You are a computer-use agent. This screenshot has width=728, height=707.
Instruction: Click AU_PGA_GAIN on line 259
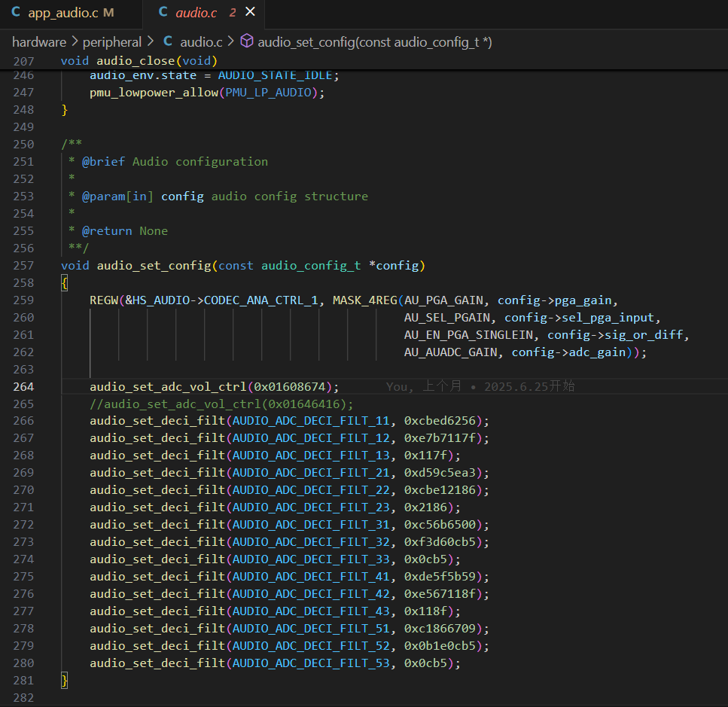(443, 300)
